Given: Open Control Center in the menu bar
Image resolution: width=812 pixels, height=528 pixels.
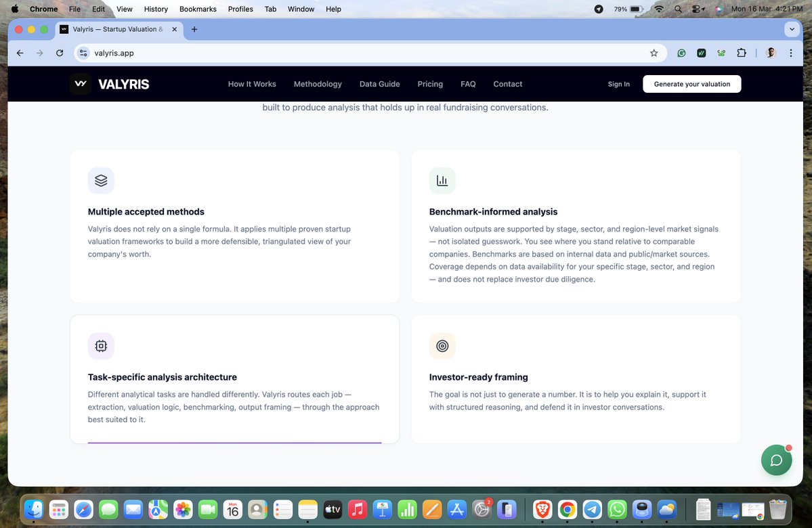Looking at the screenshot, I should click(698, 9).
